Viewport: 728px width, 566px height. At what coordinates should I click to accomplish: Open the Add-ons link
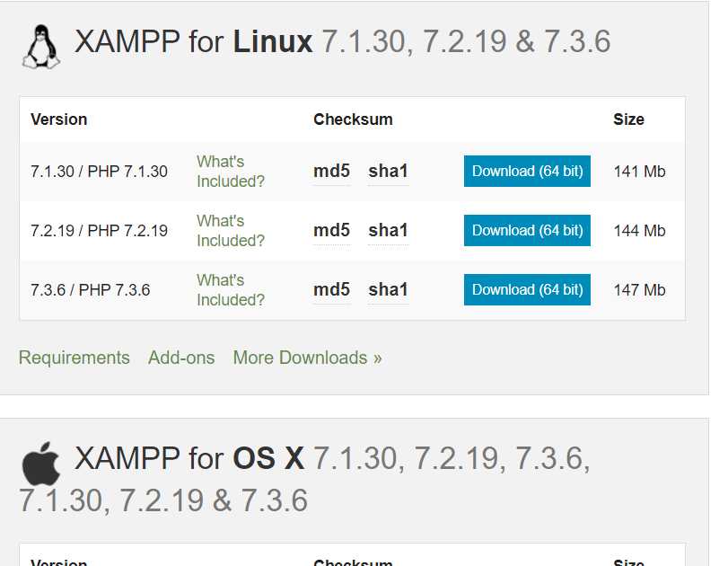[x=181, y=358]
